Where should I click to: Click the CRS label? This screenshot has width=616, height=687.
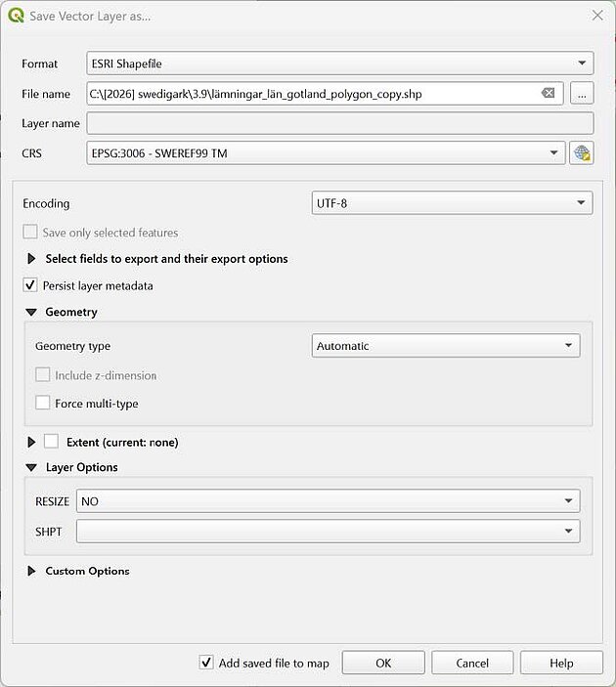[31, 153]
